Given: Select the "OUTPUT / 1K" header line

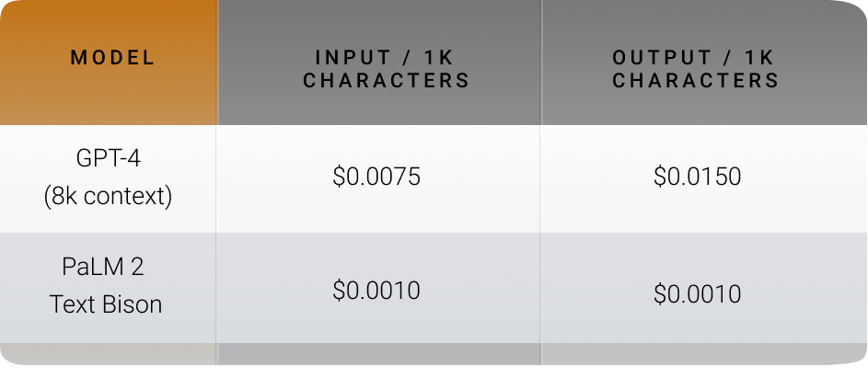Looking at the screenshot, I should coord(694,58).
